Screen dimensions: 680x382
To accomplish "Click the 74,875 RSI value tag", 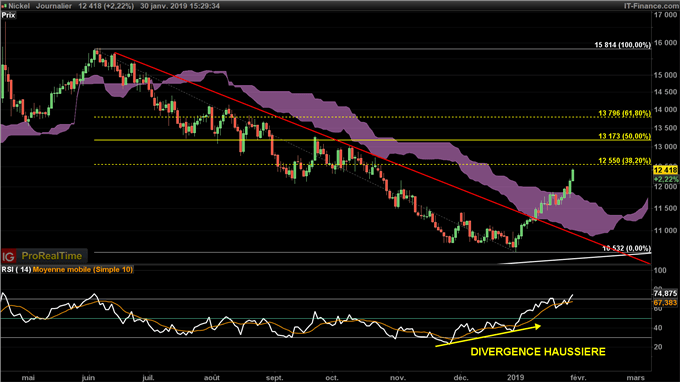I will coord(665,294).
